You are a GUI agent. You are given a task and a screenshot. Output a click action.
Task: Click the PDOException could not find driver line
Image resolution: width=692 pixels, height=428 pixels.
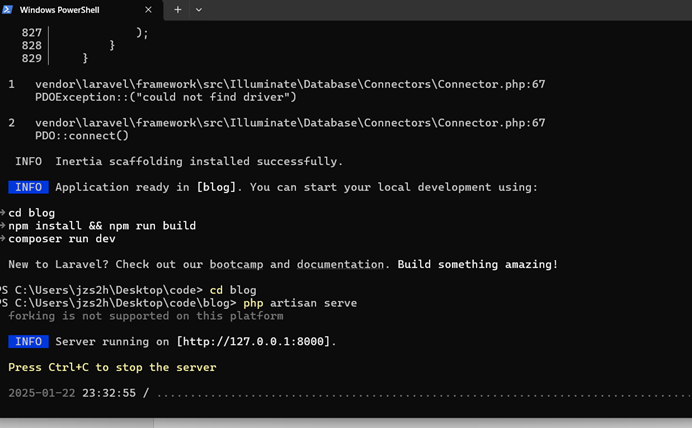pyautogui.click(x=165, y=97)
